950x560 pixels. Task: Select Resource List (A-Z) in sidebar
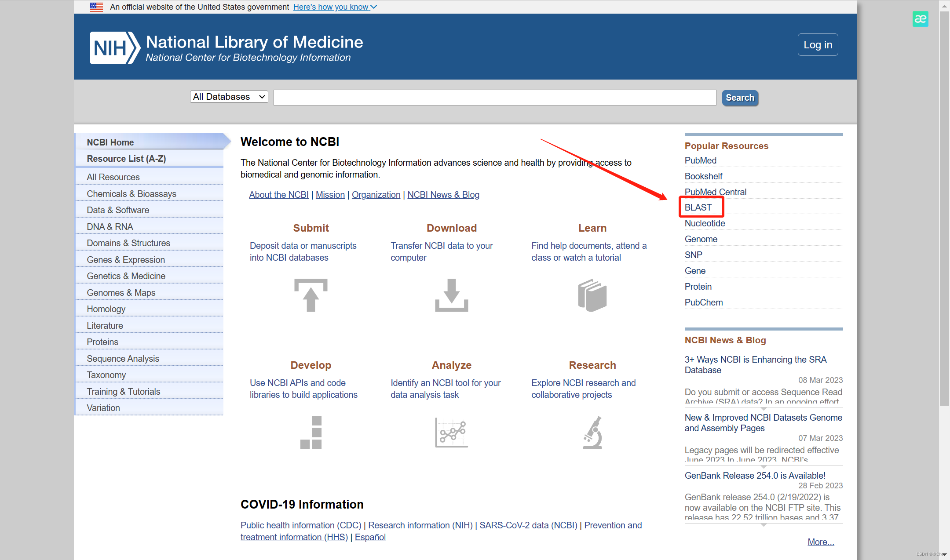click(126, 159)
